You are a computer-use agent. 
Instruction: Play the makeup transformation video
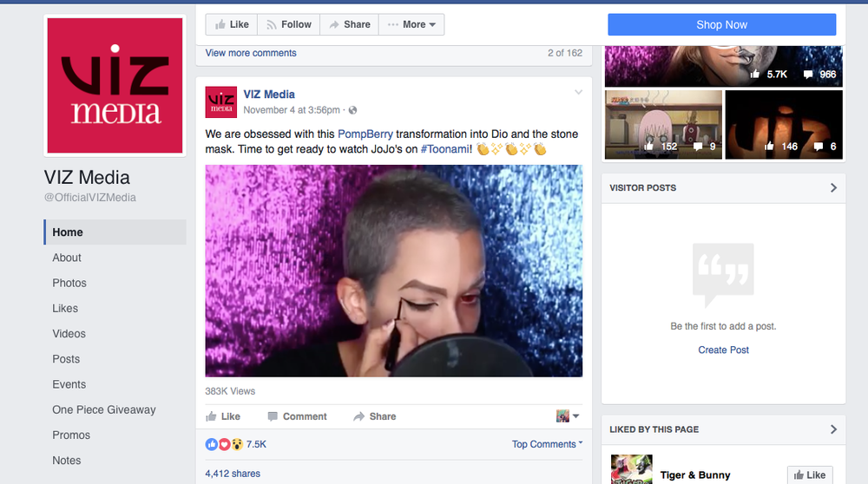[x=393, y=271]
